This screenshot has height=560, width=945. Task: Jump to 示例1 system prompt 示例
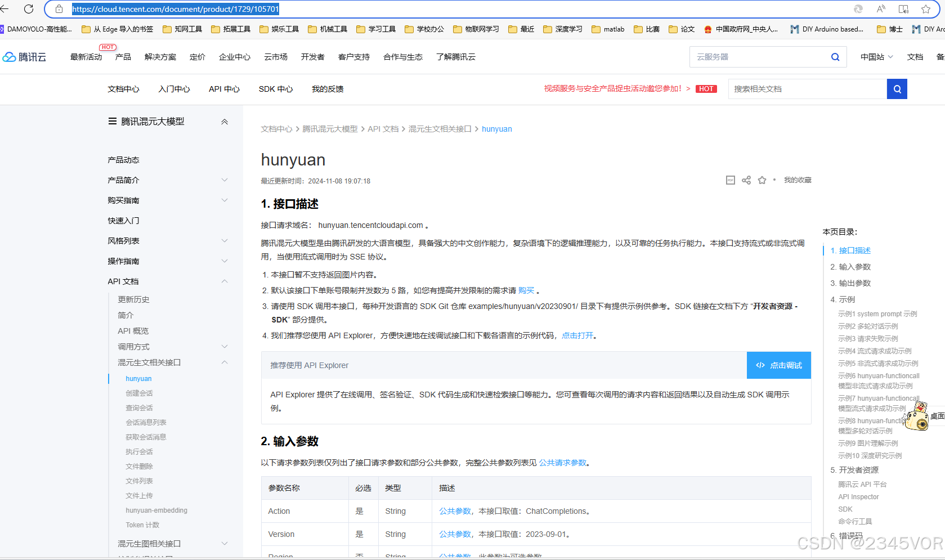click(877, 314)
